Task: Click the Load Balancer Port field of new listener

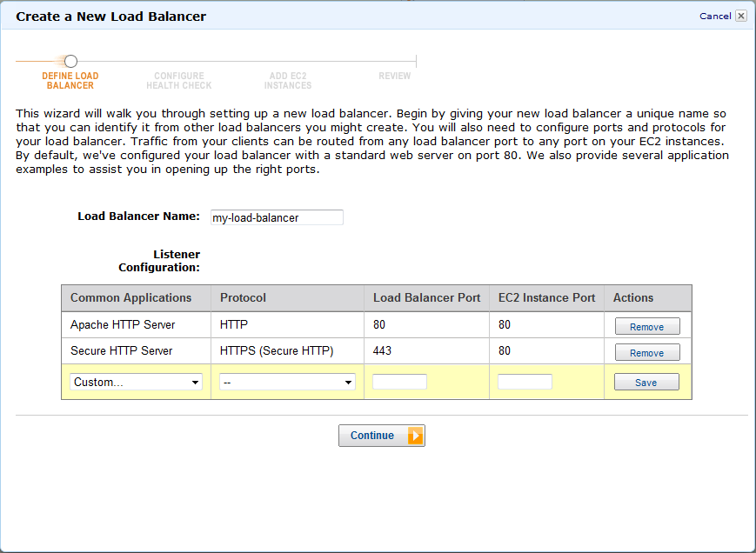Action: pos(399,381)
